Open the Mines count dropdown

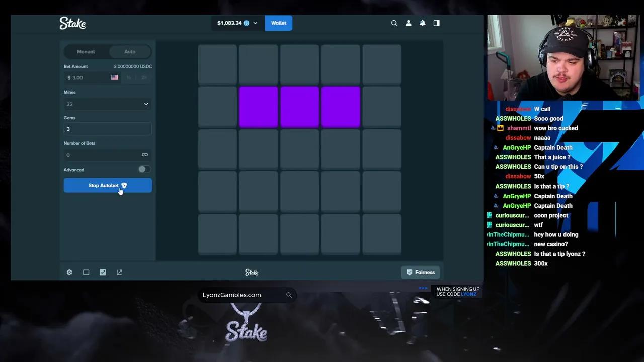[x=108, y=104]
